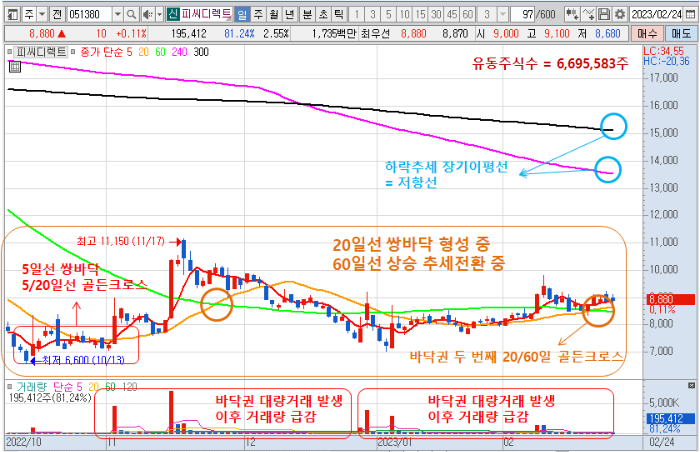Click the 81.24% volume ratio value
The width and height of the screenshot is (700, 452).
239,33
